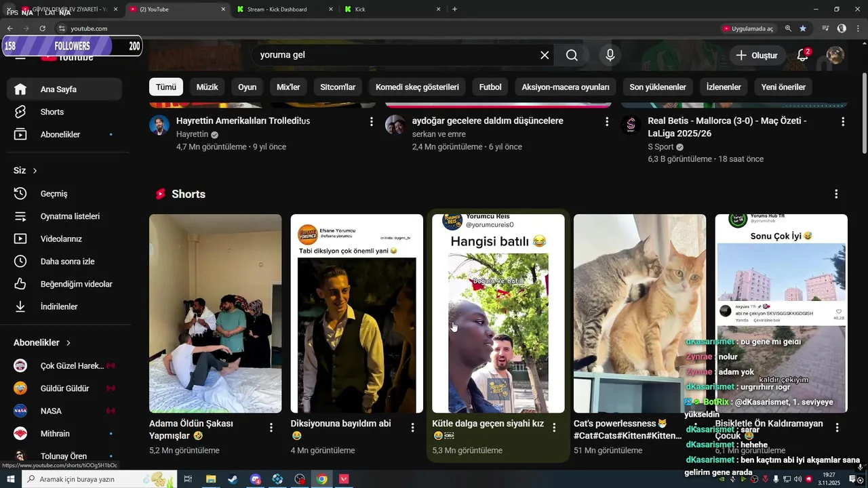Image resolution: width=868 pixels, height=488 pixels.
Task: Open Ana Sayfa in the sidebar
Action: 64,89
